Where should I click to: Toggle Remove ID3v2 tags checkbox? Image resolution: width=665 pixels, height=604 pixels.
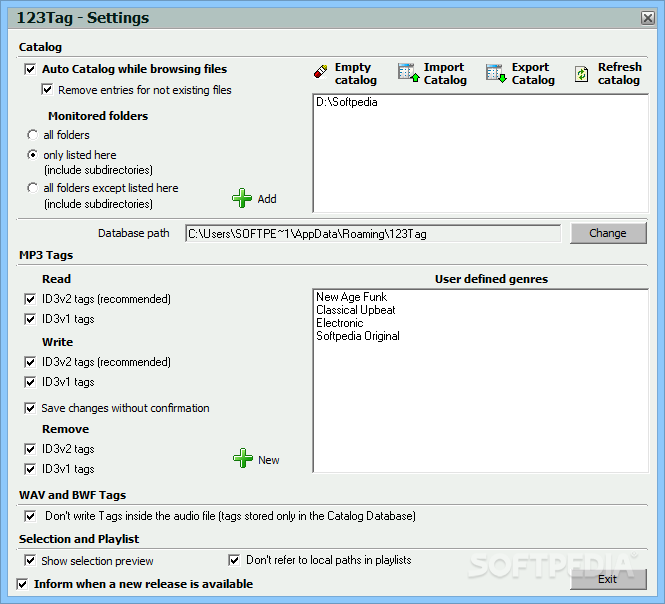pyautogui.click(x=30, y=449)
